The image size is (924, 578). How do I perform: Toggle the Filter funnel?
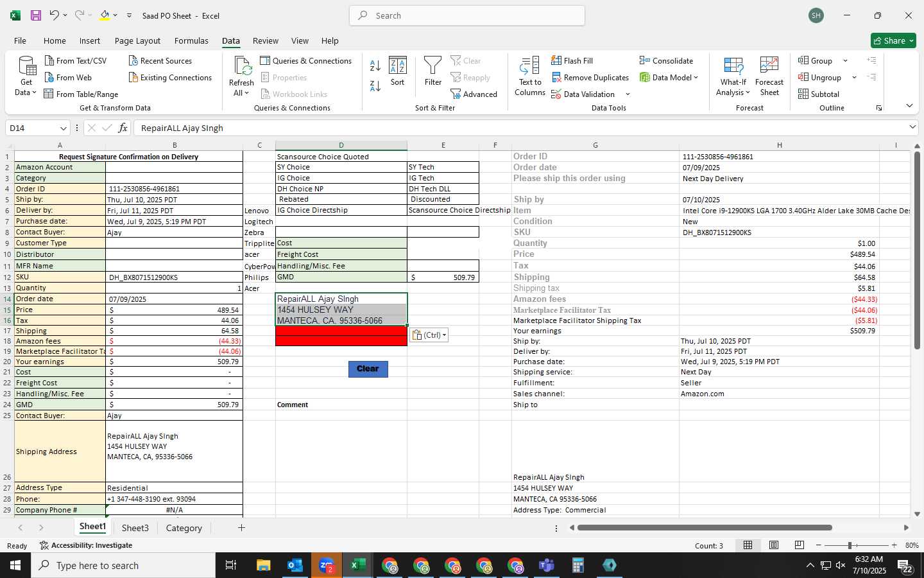point(433,71)
